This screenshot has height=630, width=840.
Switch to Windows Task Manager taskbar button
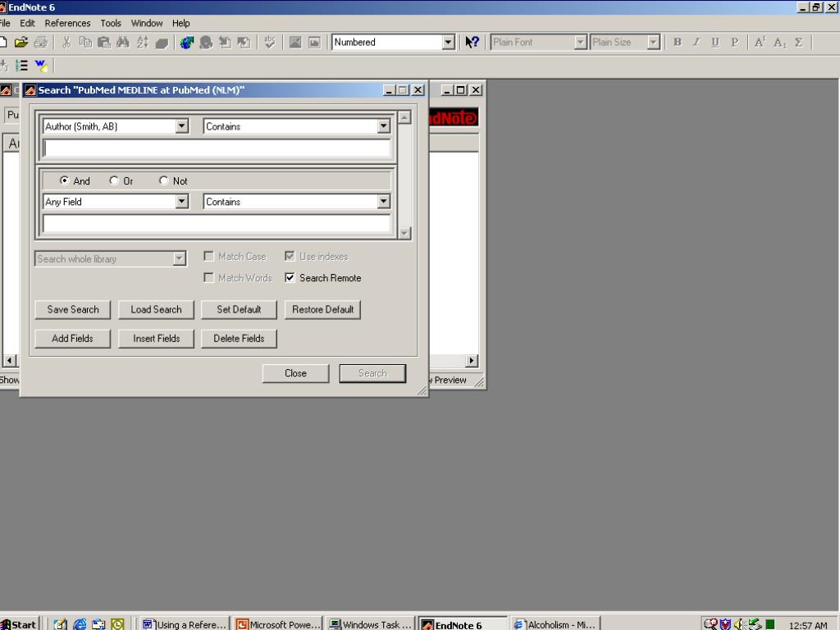(x=371, y=624)
